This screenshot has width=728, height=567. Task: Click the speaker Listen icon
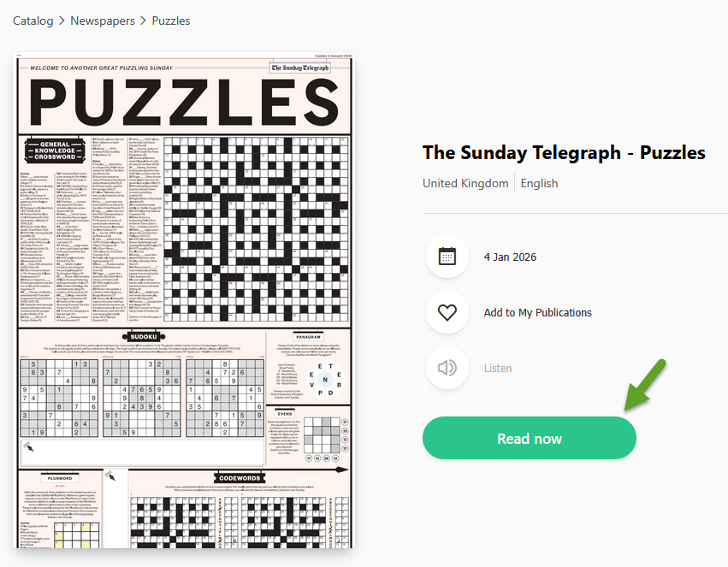pyautogui.click(x=447, y=368)
